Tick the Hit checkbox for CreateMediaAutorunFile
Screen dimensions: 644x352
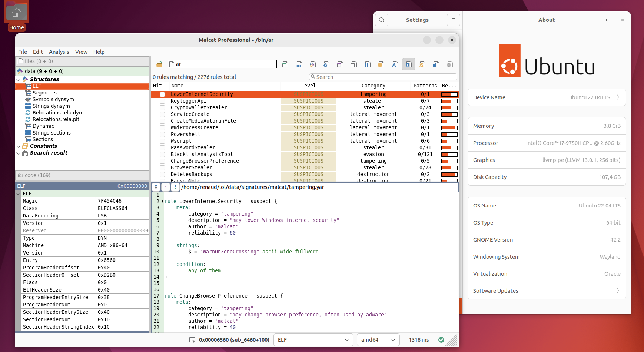click(x=162, y=121)
